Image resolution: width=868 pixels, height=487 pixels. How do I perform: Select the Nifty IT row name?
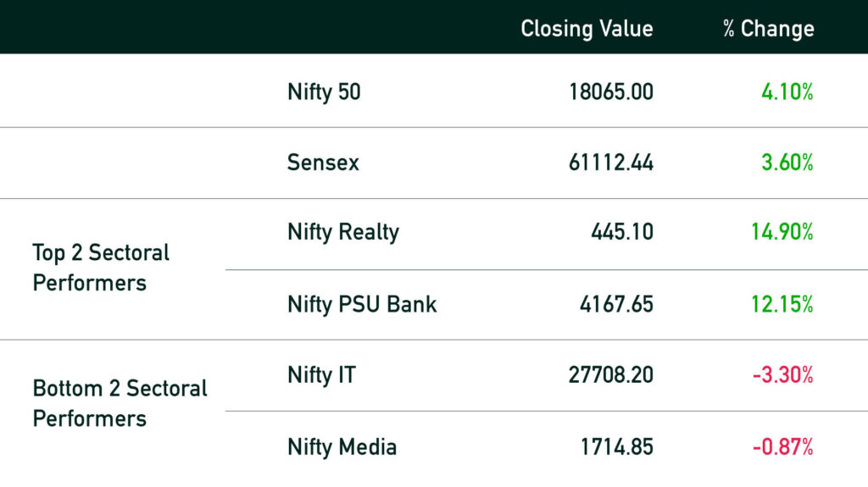tap(321, 376)
